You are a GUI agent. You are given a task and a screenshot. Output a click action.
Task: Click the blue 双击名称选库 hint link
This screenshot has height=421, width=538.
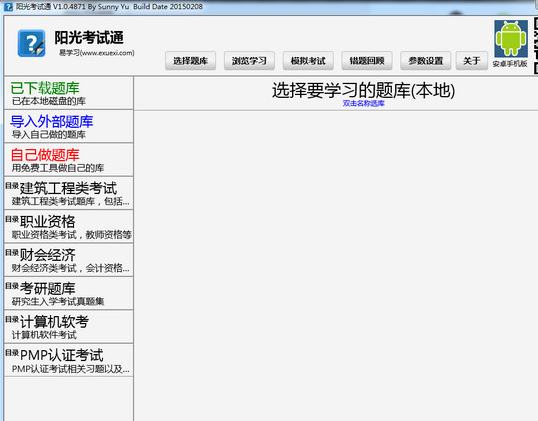tap(363, 103)
